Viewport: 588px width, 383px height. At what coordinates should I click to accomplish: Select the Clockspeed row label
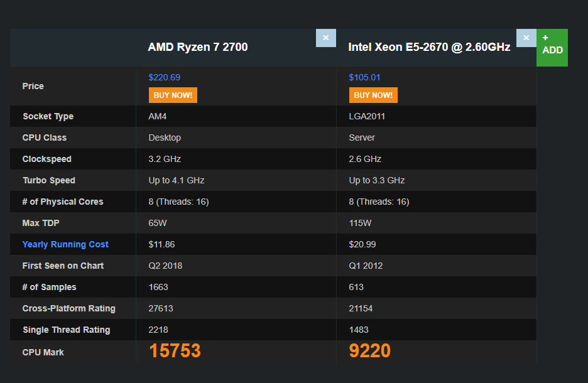tap(47, 159)
